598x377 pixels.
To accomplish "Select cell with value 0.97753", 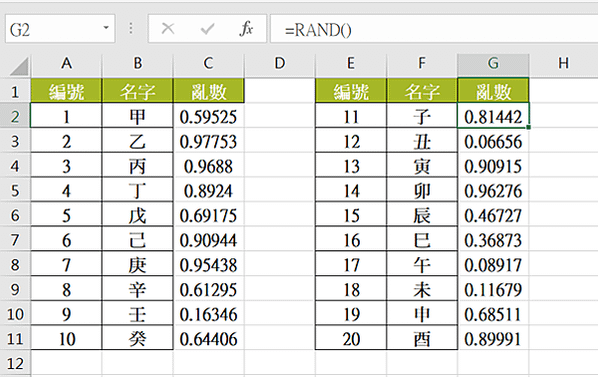I will (x=209, y=141).
